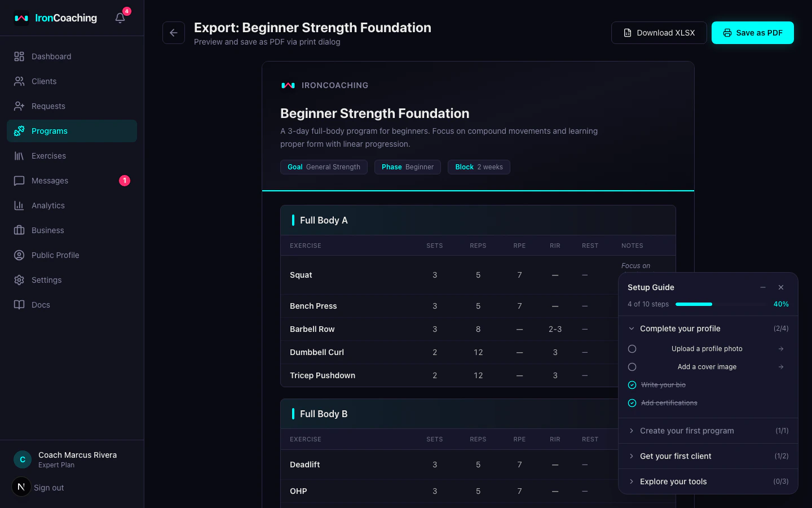Image resolution: width=812 pixels, height=508 pixels.
Task: Click the OHP exercise name
Action: [x=298, y=491]
